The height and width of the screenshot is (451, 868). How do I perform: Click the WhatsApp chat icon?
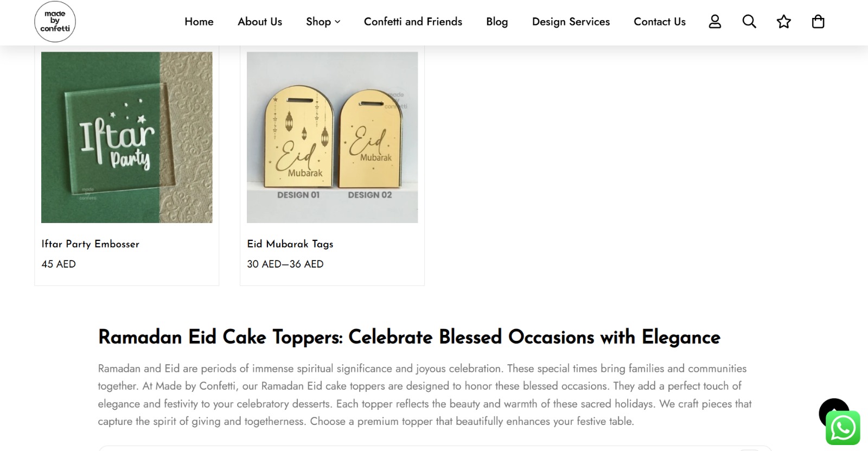(843, 428)
